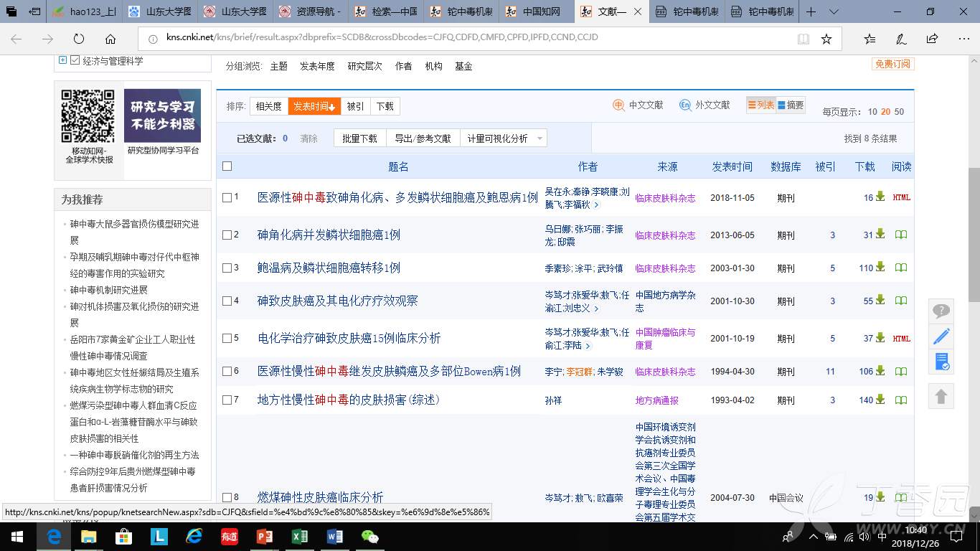The image size is (980, 551).
Task: Download article 4 via green arrow icon
Action: point(880,300)
